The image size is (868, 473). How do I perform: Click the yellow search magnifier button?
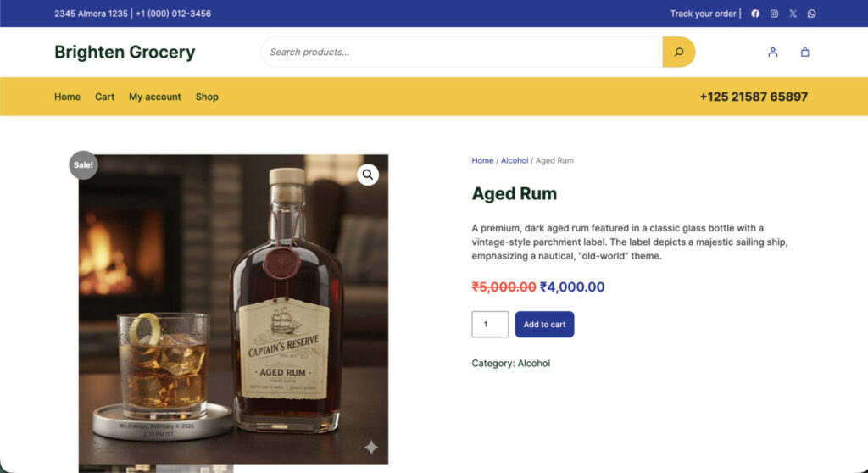click(678, 52)
